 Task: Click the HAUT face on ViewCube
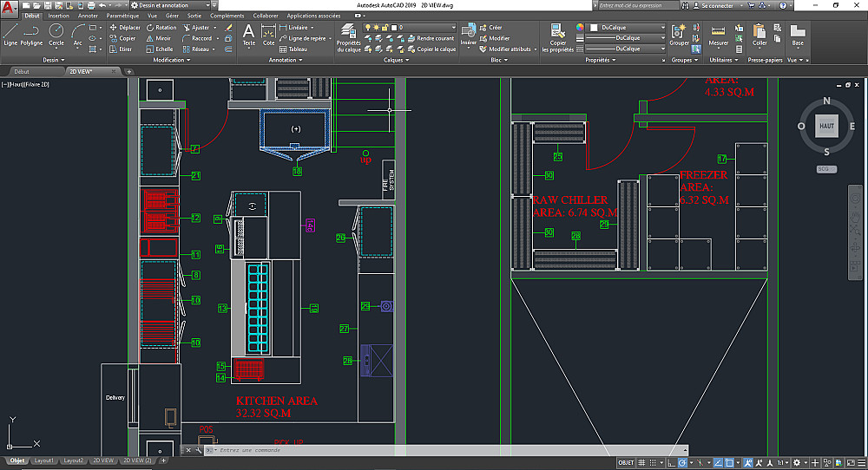tap(826, 126)
